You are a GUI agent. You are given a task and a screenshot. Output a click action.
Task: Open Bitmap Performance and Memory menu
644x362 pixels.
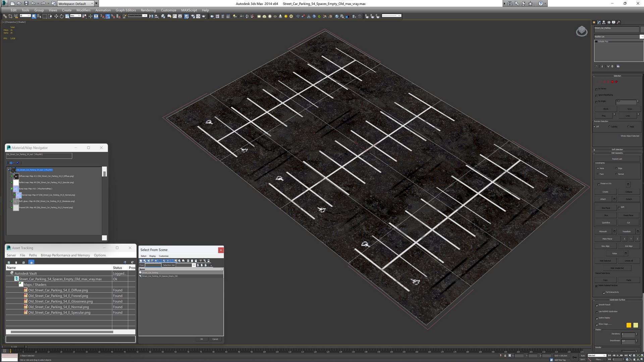click(x=65, y=255)
